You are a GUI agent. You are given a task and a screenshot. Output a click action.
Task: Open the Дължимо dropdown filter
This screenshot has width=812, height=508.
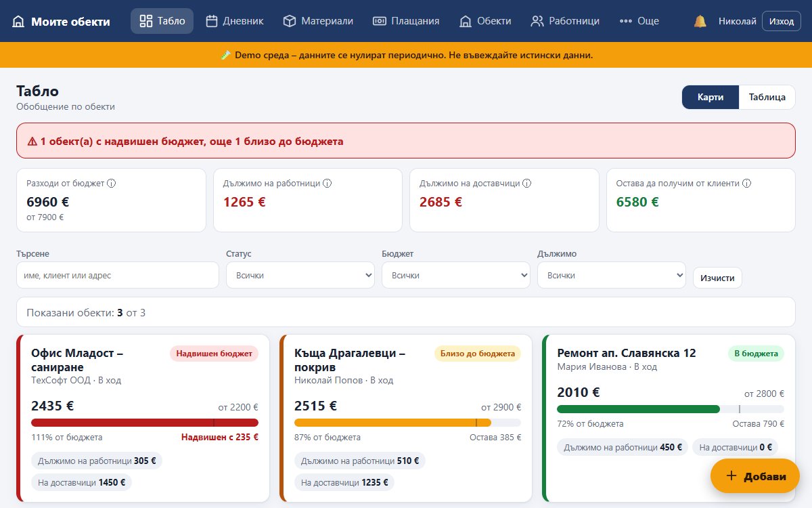612,275
